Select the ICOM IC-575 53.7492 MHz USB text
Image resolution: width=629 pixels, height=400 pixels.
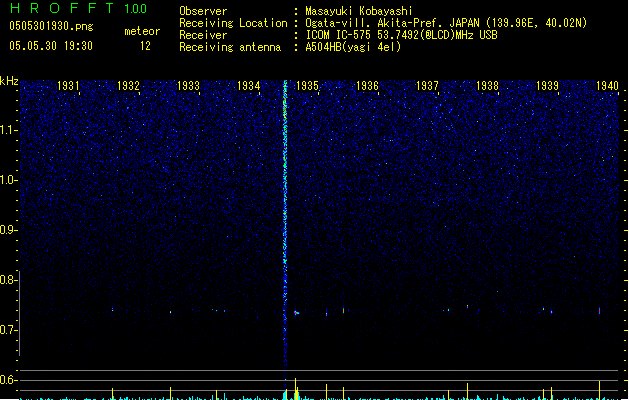401,35
